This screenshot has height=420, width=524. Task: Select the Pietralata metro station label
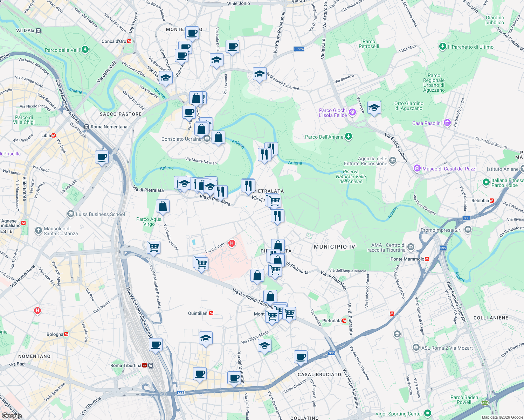[x=332, y=321]
